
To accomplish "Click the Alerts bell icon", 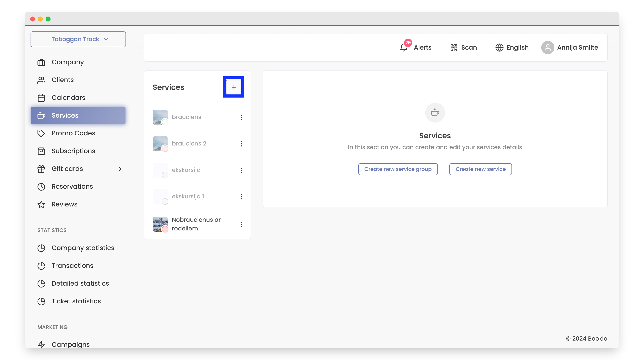I will (403, 48).
